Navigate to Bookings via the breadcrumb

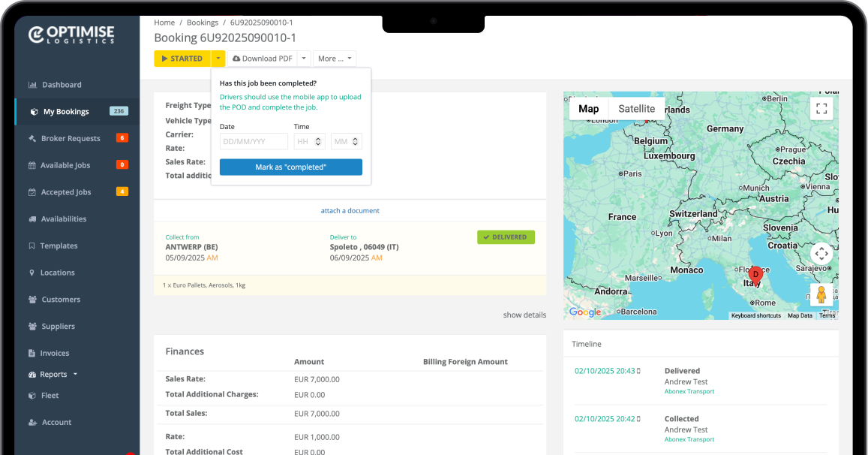click(202, 22)
